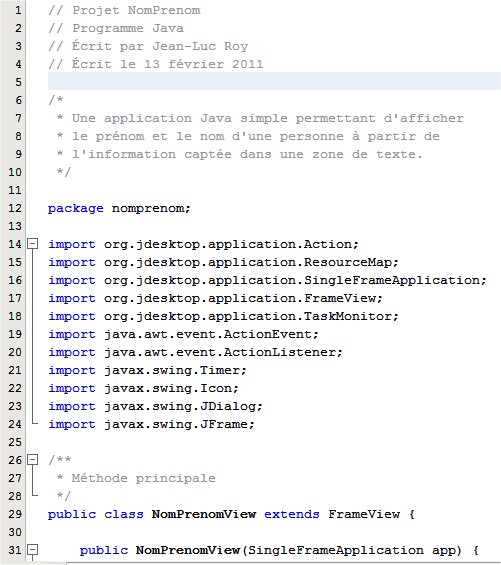501x565 pixels.
Task: Click the 'app' parameter in constructor signature
Action: (x=444, y=551)
